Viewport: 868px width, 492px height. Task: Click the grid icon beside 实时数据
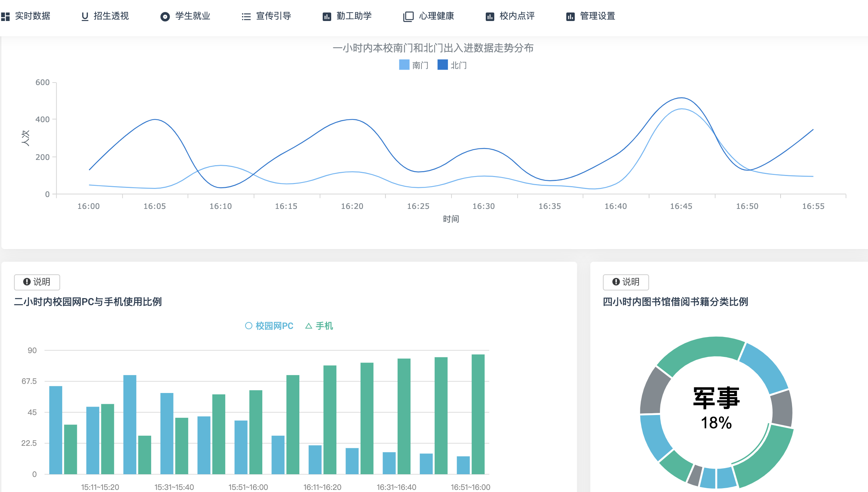coord(5,16)
